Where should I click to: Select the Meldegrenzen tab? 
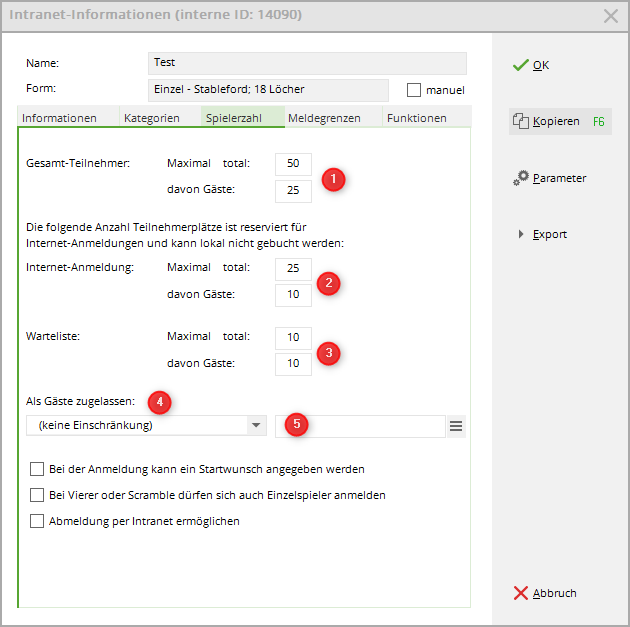324,118
